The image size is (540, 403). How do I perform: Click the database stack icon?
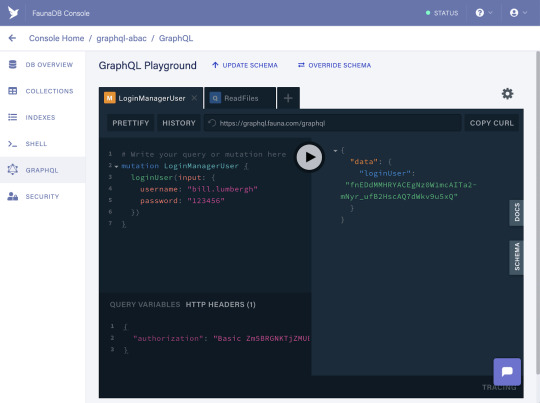coord(12,64)
